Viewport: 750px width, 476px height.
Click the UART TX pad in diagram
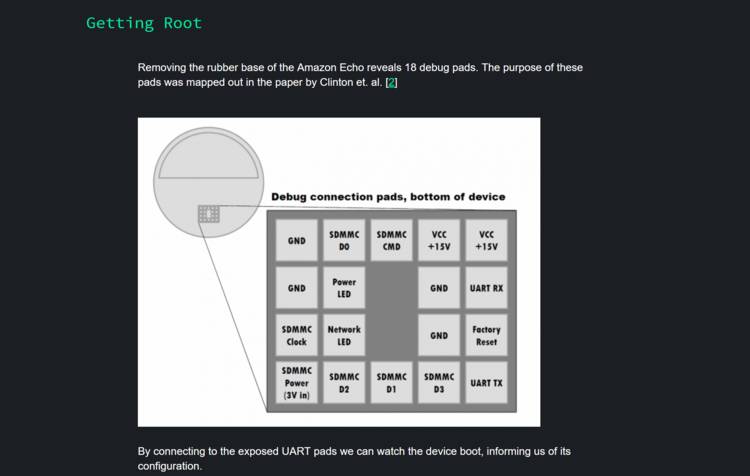(486, 383)
